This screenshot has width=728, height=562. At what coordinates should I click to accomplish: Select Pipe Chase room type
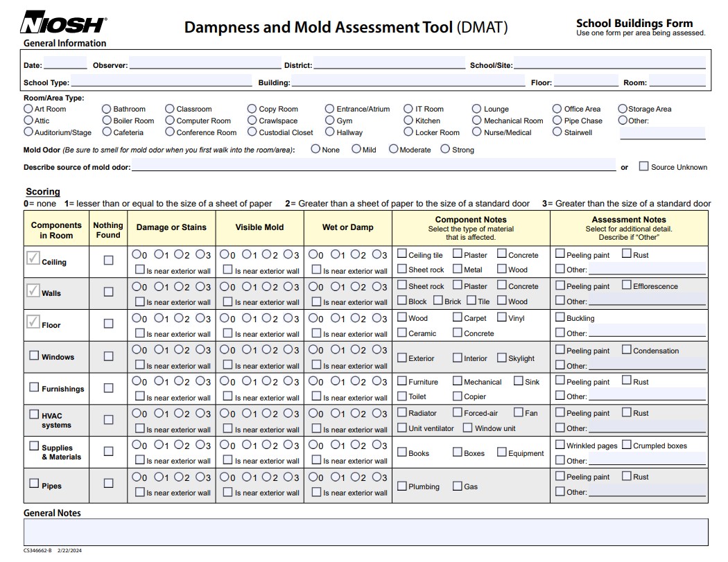click(557, 120)
